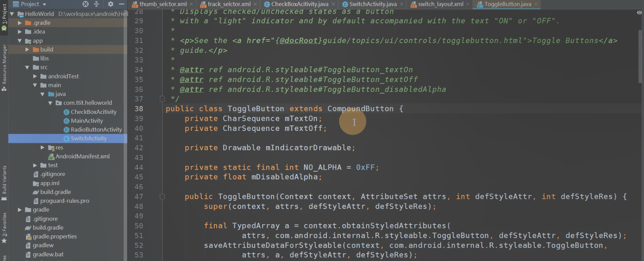The height and width of the screenshot is (261, 644).
Task: Toggle the 1: Project tool window
Action: tap(4, 15)
